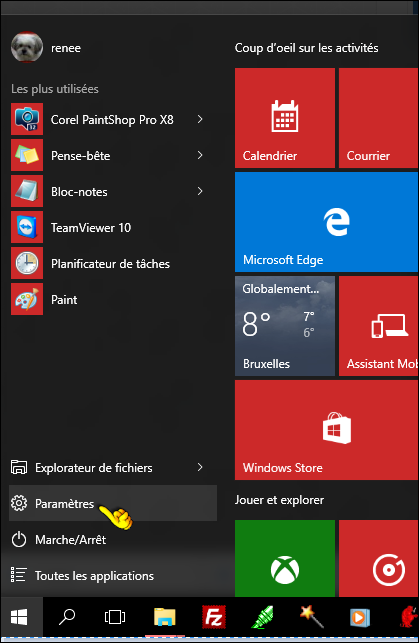This screenshot has width=419, height=643.
Task: Show Toutes les applications list
Action: tap(113, 575)
